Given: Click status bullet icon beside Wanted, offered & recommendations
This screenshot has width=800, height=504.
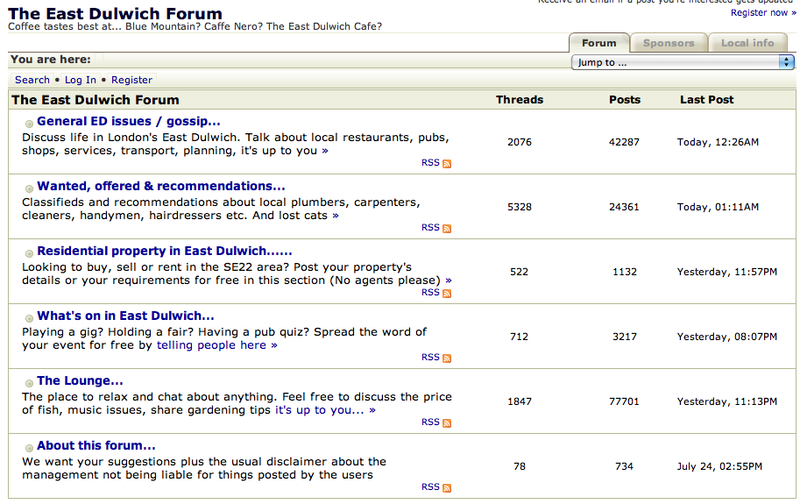Looking at the screenshot, I should click(x=29, y=189).
